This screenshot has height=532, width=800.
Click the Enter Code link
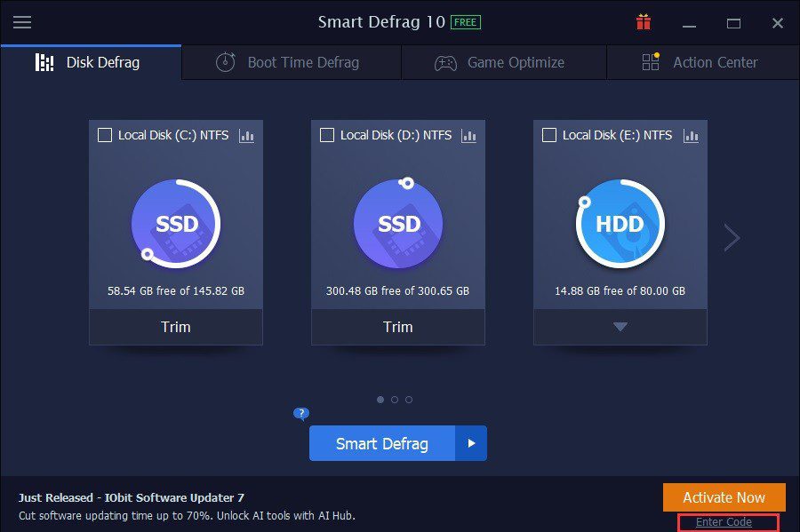724,522
